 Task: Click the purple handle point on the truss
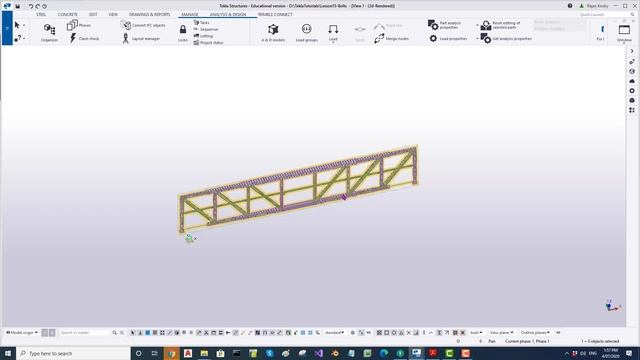[x=344, y=198]
